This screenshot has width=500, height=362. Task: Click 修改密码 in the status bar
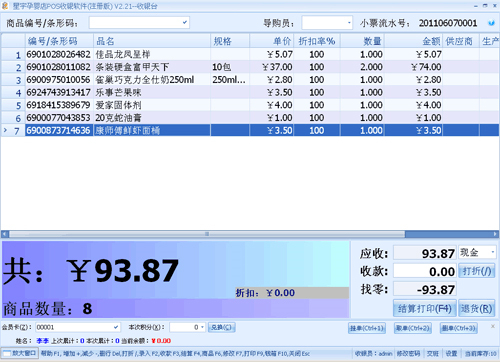(408, 353)
